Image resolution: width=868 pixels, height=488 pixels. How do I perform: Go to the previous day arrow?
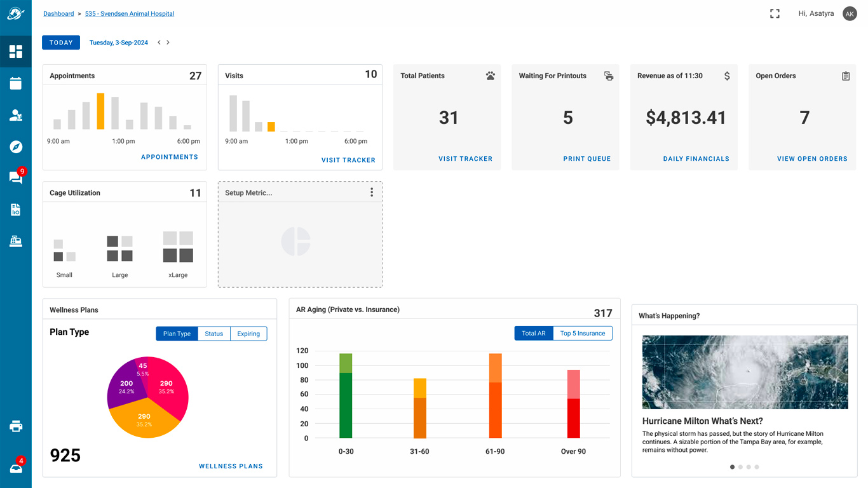(159, 43)
